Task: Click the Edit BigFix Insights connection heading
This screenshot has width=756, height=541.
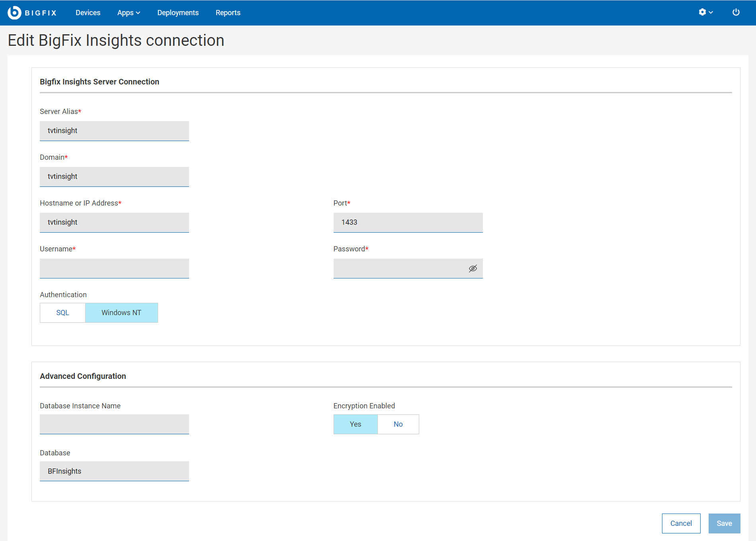Action: 116,40
